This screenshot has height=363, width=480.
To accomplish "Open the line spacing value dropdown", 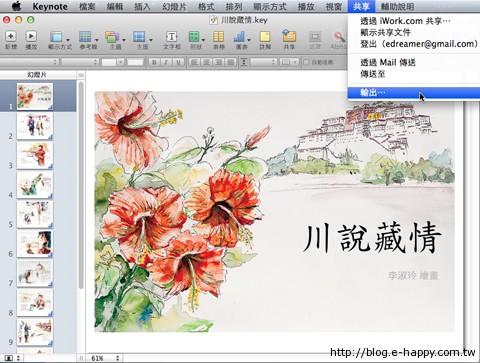I will [x=264, y=62].
